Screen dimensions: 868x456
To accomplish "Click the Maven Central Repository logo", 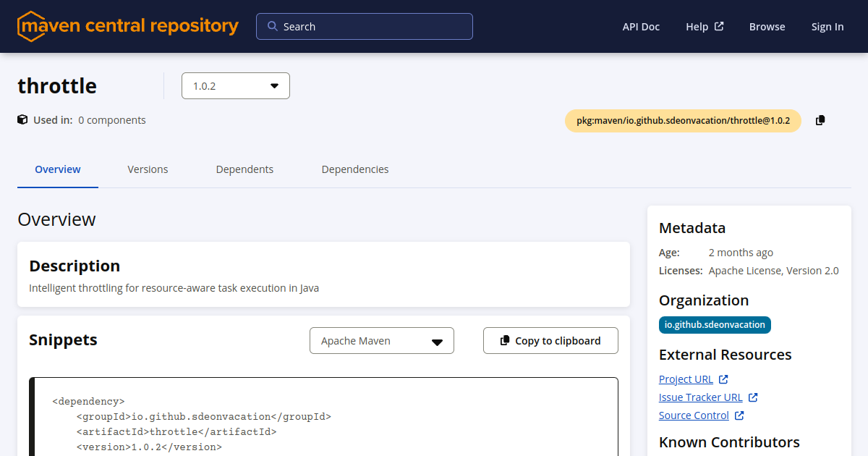I will (x=128, y=27).
